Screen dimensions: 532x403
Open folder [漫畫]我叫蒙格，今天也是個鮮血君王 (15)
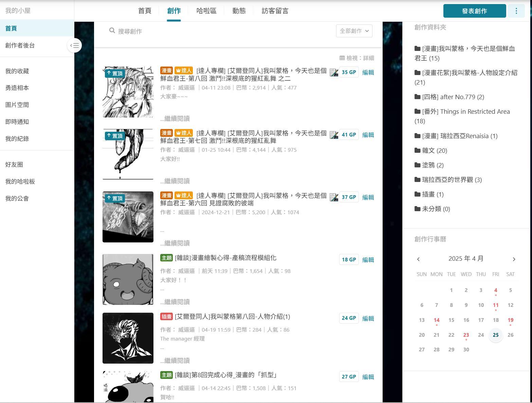465,53
